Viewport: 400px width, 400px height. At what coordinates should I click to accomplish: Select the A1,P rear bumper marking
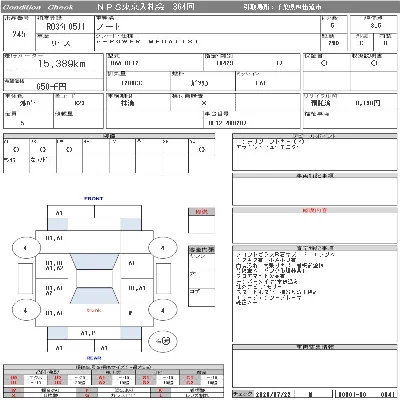click(88, 333)
